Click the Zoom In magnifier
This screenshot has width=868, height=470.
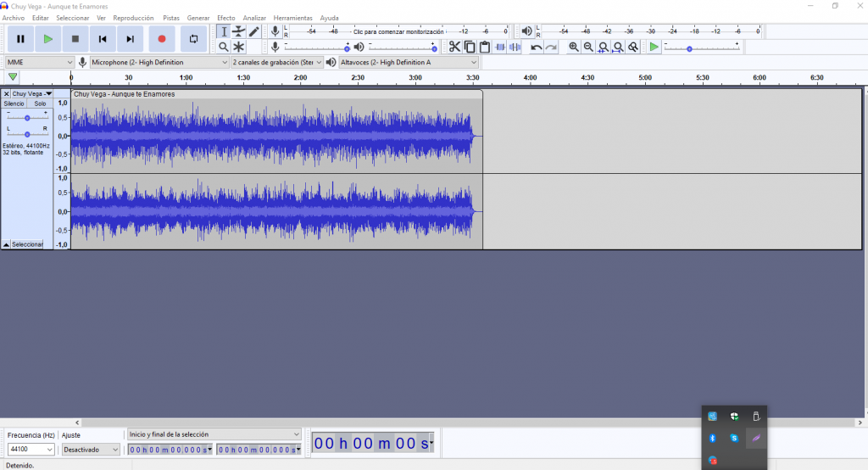[x=574, y=47]
